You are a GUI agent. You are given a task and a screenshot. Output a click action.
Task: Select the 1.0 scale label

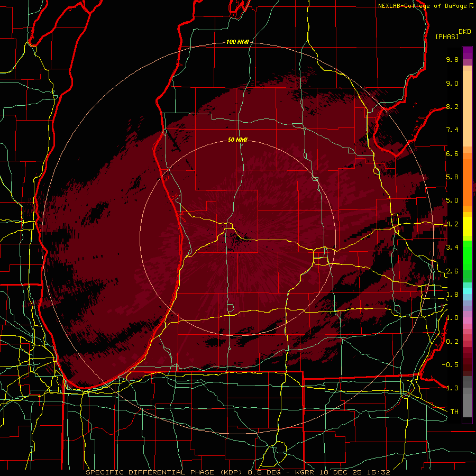click(452, 318)
